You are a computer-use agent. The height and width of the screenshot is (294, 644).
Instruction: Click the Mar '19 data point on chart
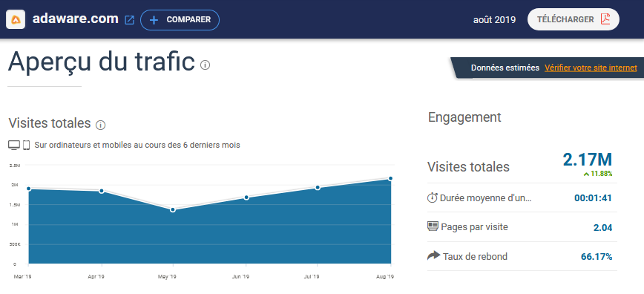pos(29,189)
